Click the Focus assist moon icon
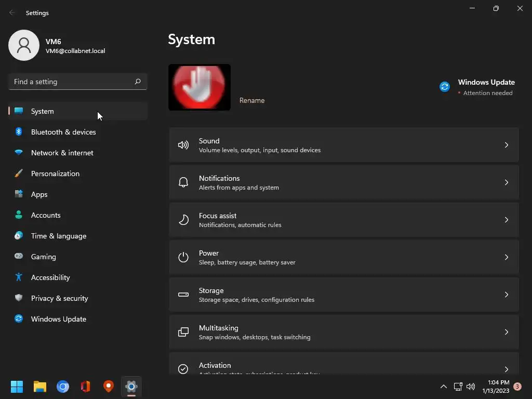 click(x=183, y=220)
